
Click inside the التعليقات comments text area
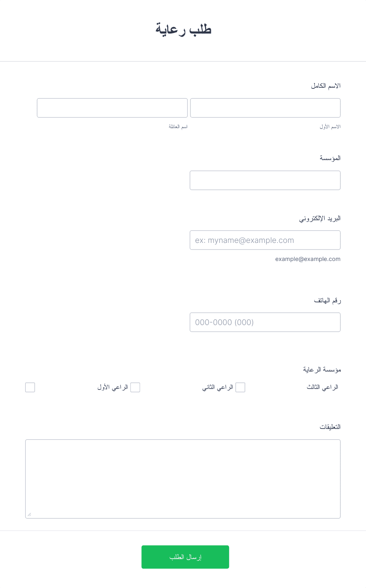click(183, 479)
